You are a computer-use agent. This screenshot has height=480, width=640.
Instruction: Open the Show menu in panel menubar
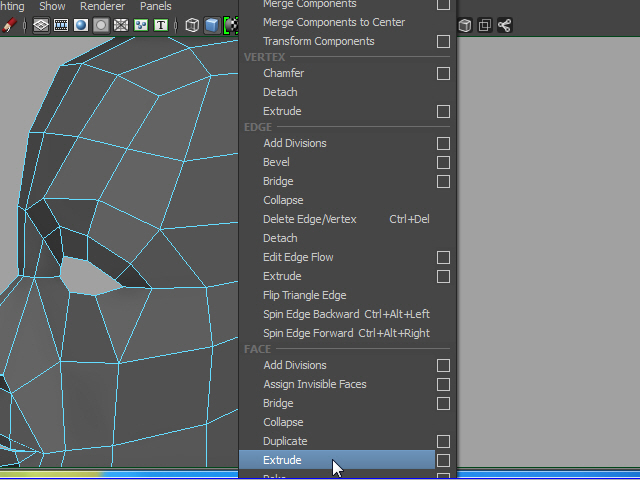[x=52, y=6]
